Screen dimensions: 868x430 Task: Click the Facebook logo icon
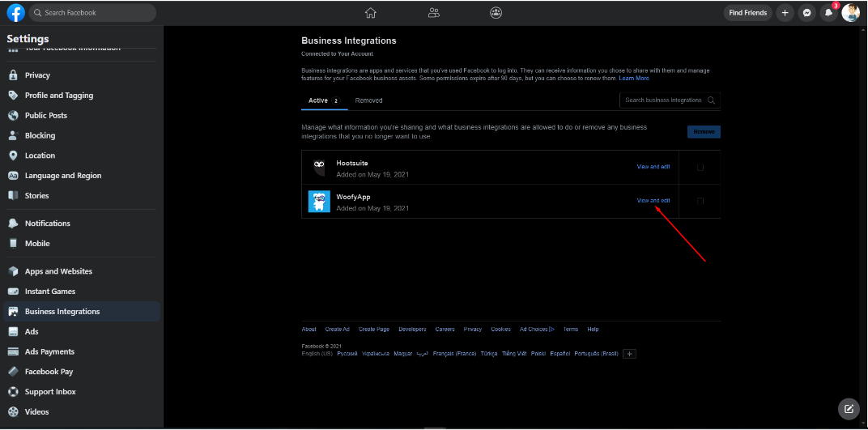click(15, 13)
